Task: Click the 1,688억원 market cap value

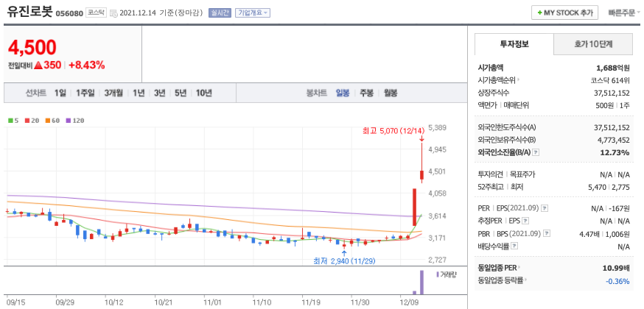Action: point(613,68)
